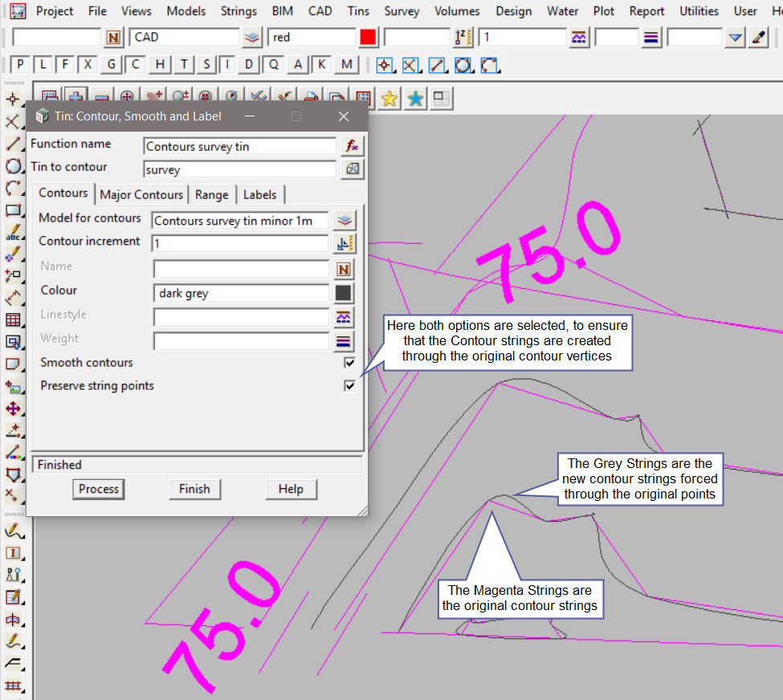Open the top toolbar linestyle chooser
The image size is (783, 700).
577,38
